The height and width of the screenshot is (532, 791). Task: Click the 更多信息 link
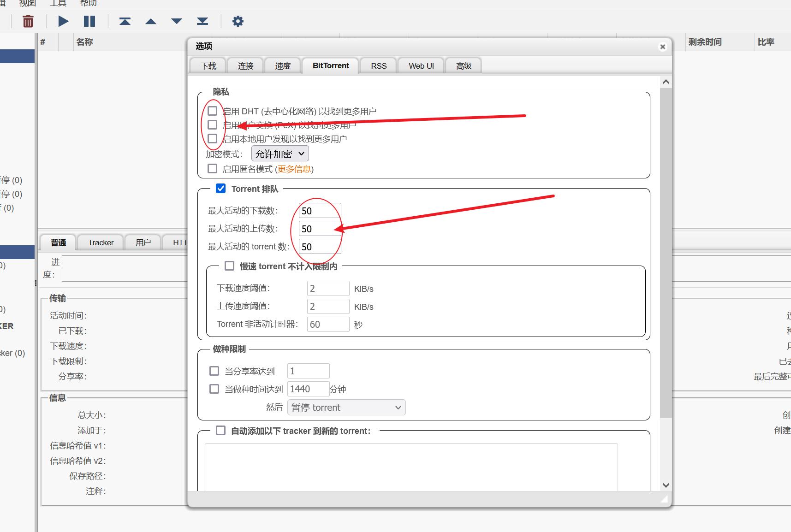coord(294,169)
